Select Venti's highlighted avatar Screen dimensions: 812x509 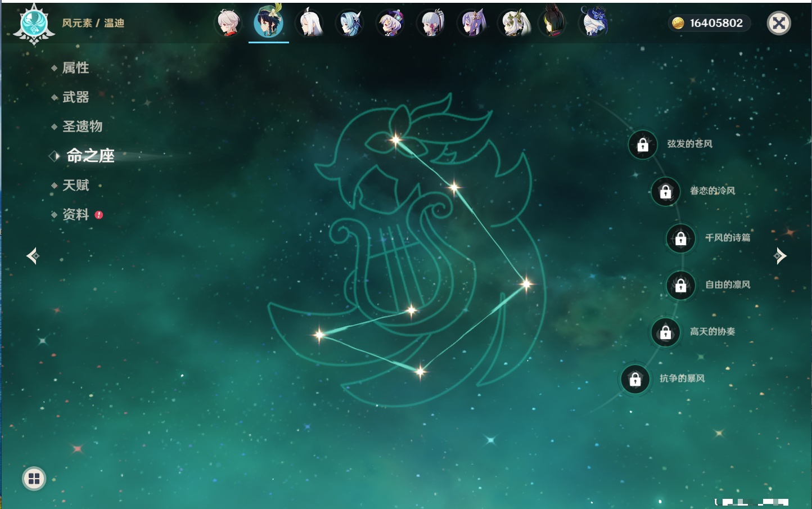(269, 22)
